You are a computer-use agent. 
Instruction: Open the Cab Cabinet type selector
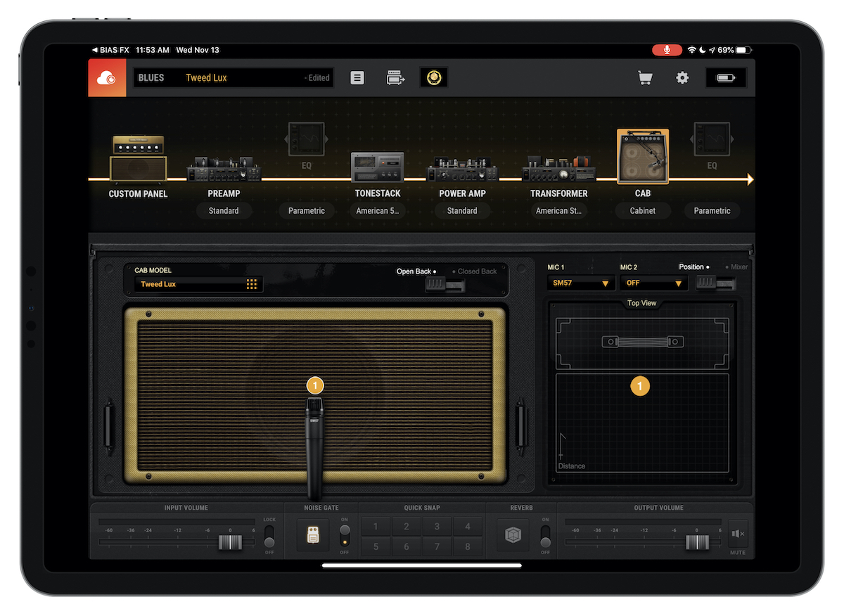pyautogui.click(x=643, y=211)
